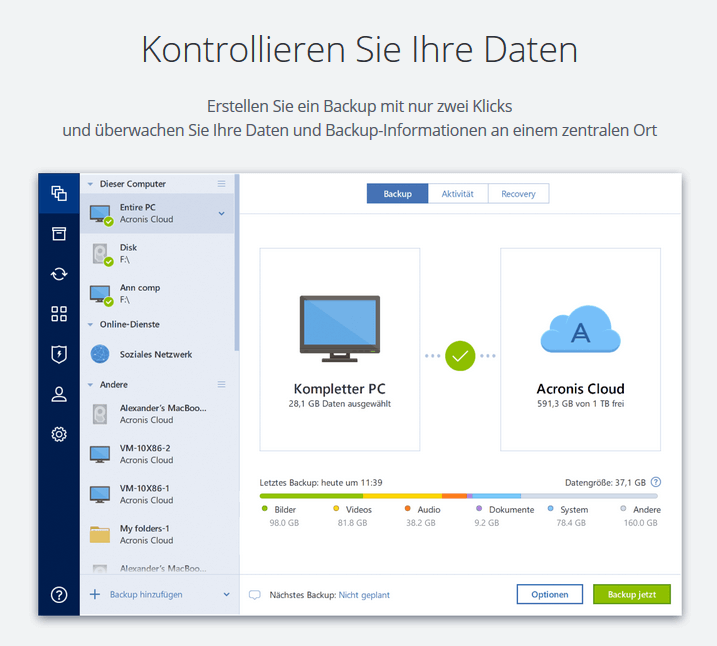
Task: Click the Disk F:\ drive icon
Action: (101, 254)
